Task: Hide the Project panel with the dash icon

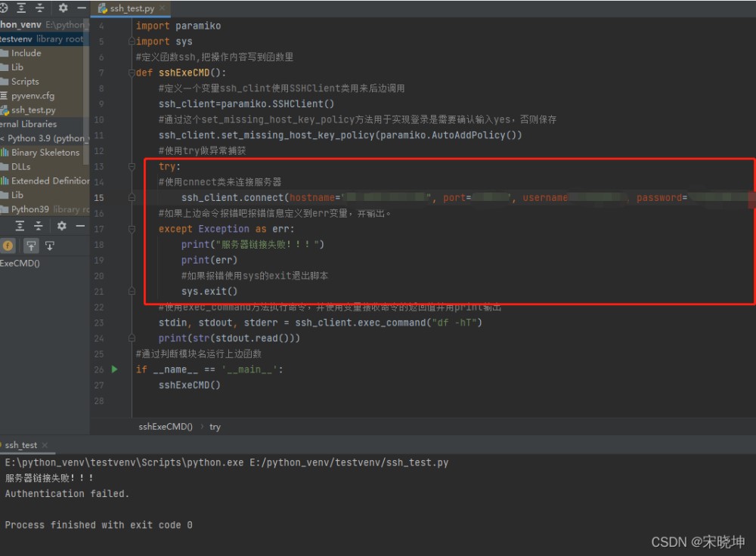Action: pyautogui.click(x=82, y=8)
